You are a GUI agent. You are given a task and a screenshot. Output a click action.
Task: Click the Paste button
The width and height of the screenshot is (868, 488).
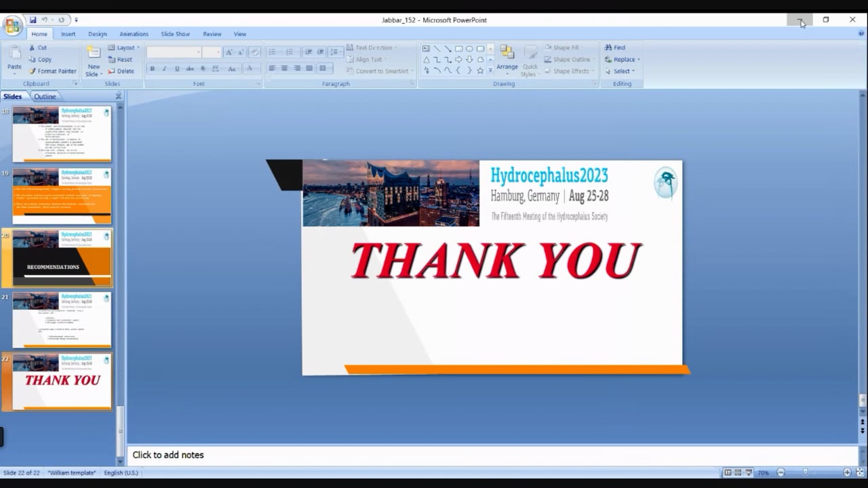(14, 58)
